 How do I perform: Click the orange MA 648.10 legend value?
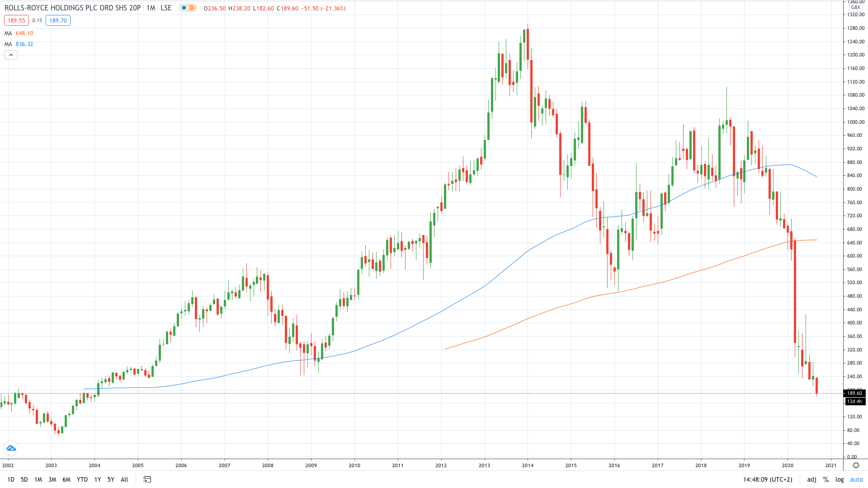coord(24,33)
